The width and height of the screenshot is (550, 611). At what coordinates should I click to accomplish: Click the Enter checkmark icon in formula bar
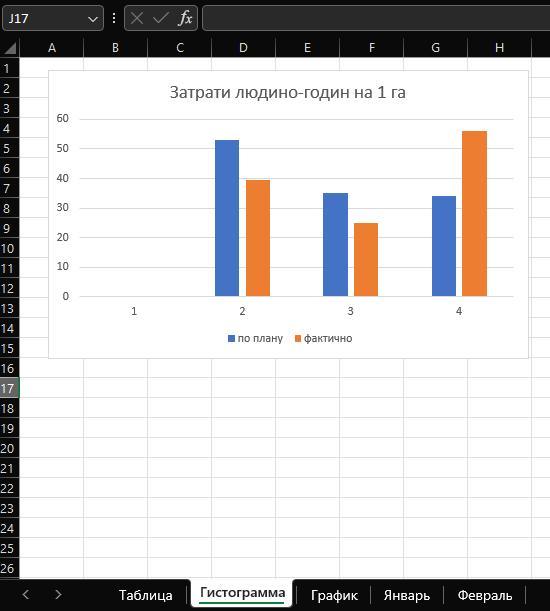pos(161,18)
